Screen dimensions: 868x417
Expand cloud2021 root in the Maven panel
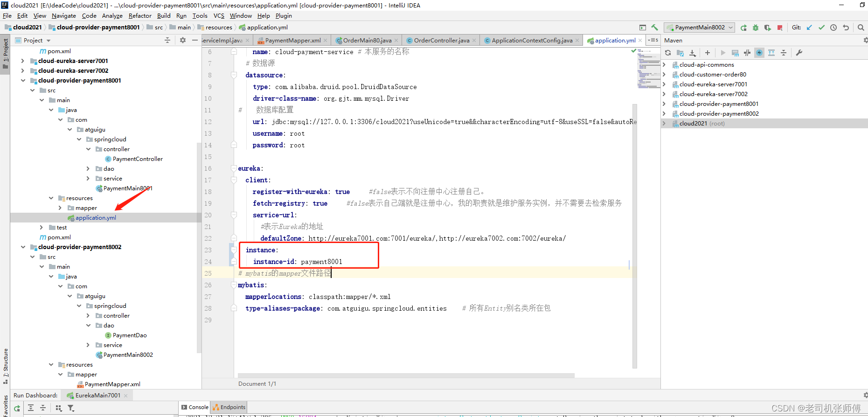664,123
